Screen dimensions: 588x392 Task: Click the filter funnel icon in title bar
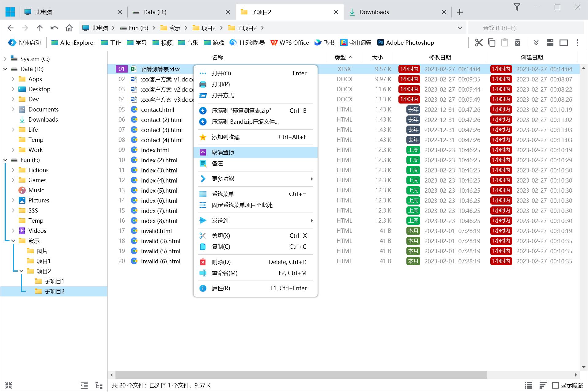click(517, 7)
